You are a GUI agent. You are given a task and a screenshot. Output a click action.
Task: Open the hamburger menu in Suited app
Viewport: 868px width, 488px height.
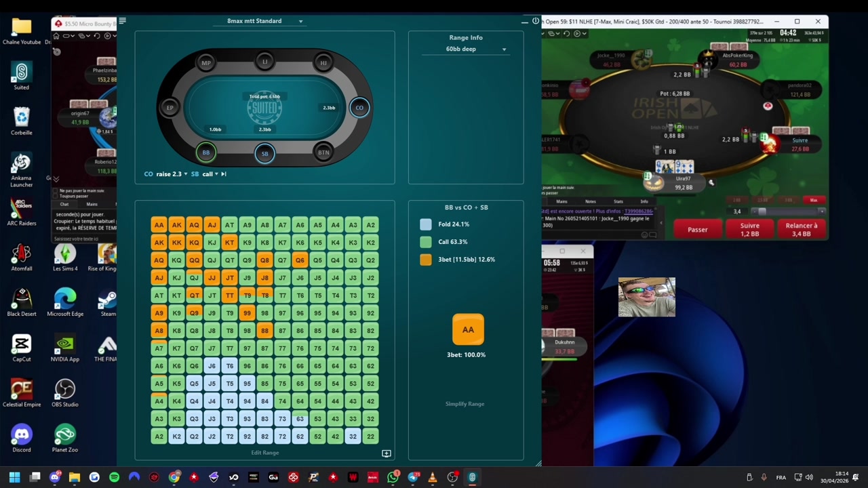[x=122, y=21]
